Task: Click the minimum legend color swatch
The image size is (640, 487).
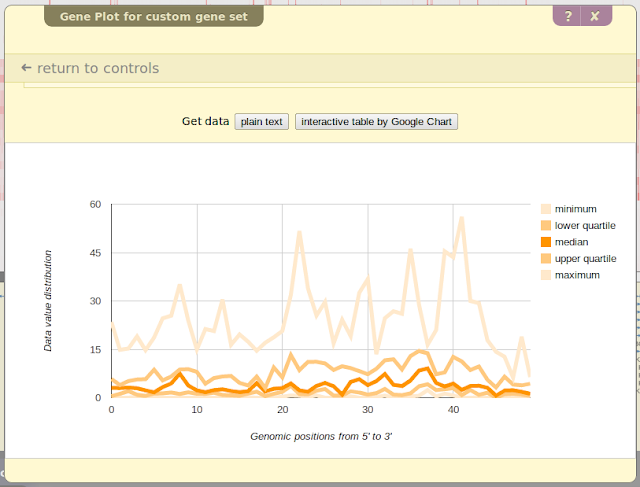Action: point(545,209)
